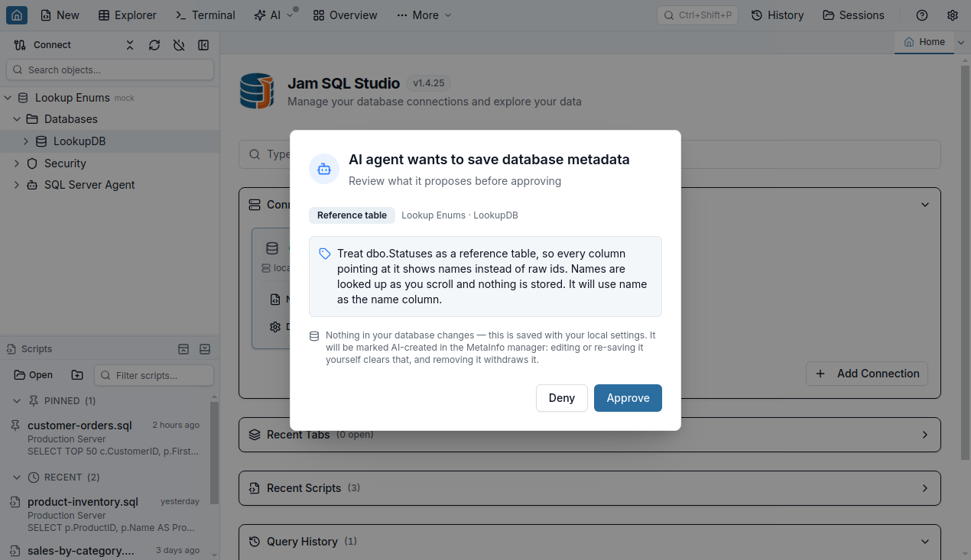Click the Security shield icon
Viewport: 971px width, 560px height.
pos(32,163)
